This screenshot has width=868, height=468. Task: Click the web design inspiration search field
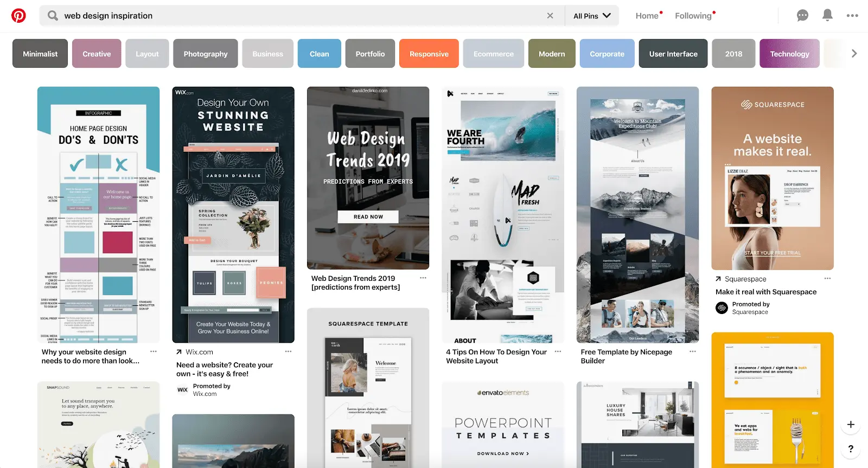[x=302, y=16]
